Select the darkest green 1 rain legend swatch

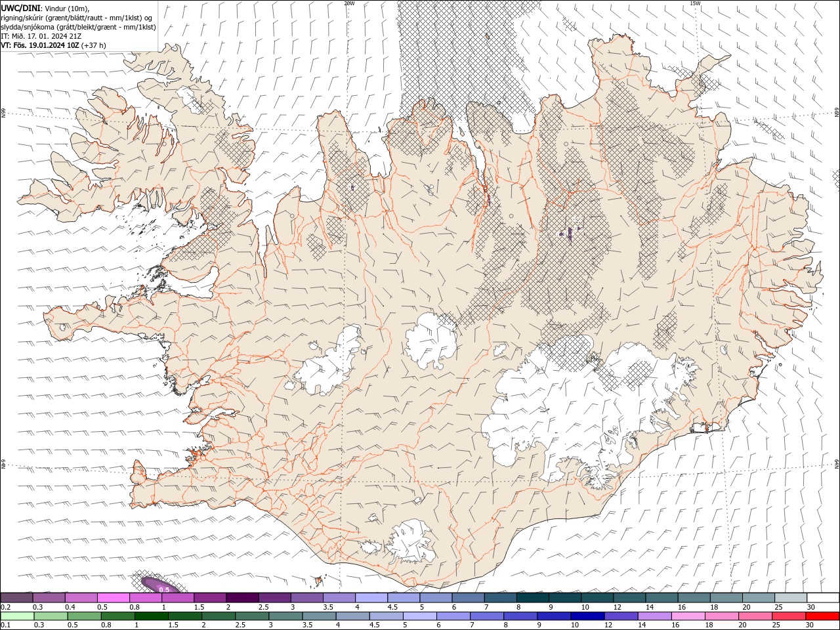click(151, 616)
